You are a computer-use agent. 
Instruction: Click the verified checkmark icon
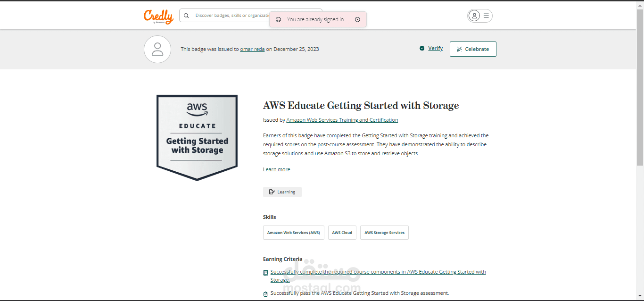coord(422,48)
